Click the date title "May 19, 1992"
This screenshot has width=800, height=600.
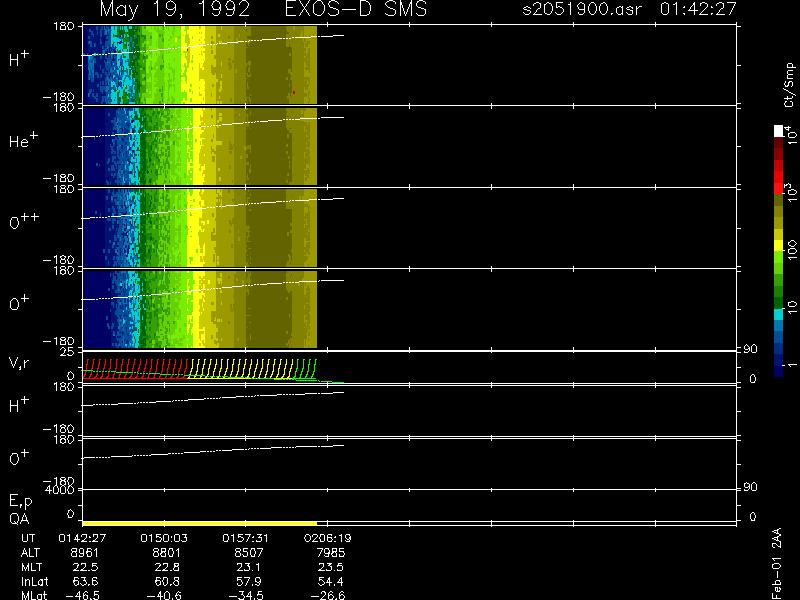(x=174, y=10)
